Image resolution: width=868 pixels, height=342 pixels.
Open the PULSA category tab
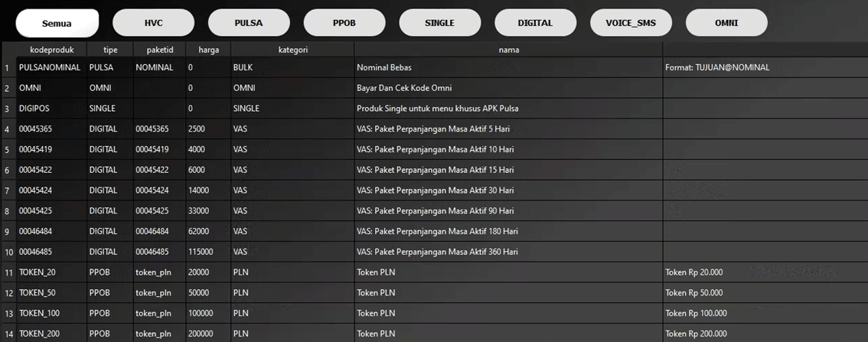tap(249, 23)
